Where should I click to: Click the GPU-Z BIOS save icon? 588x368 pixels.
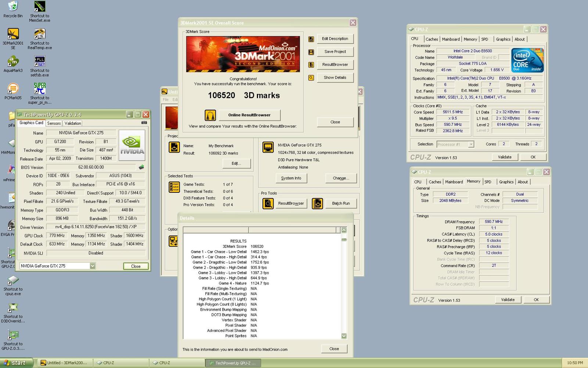tap(141, 167)
